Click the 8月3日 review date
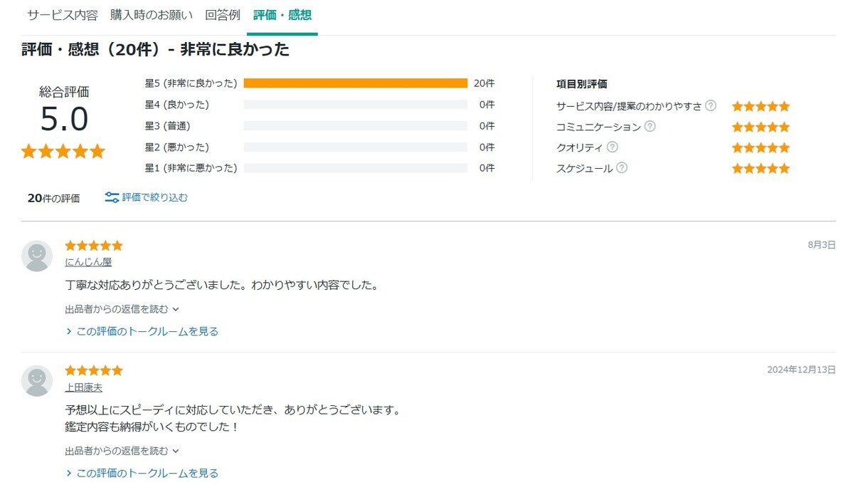868x485 pixels. tap(822, 245)
